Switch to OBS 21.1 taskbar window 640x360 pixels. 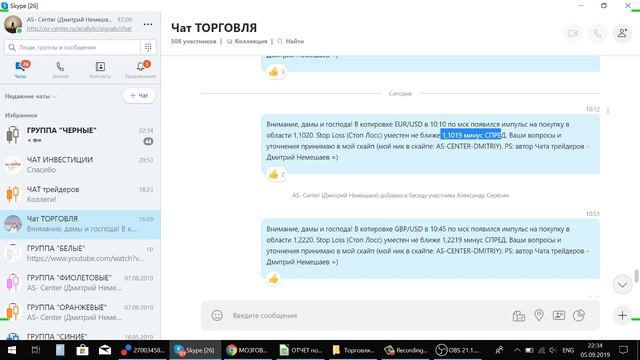pos(458,350)
